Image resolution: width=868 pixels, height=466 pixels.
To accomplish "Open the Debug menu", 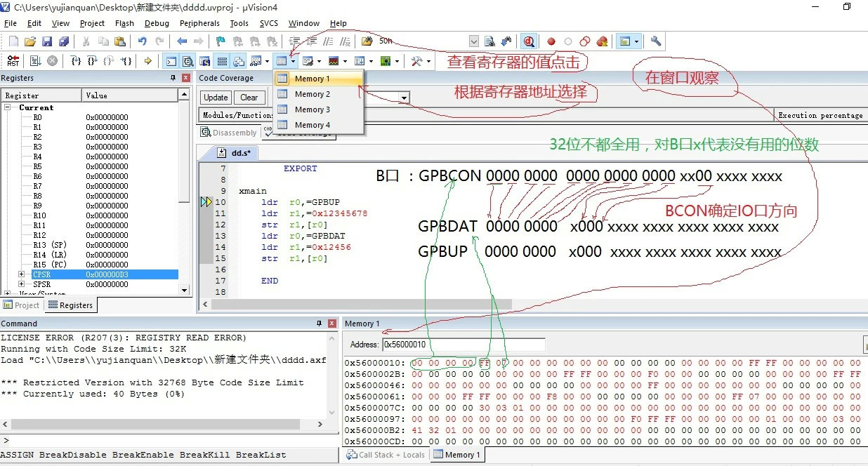I will [157, 23].
